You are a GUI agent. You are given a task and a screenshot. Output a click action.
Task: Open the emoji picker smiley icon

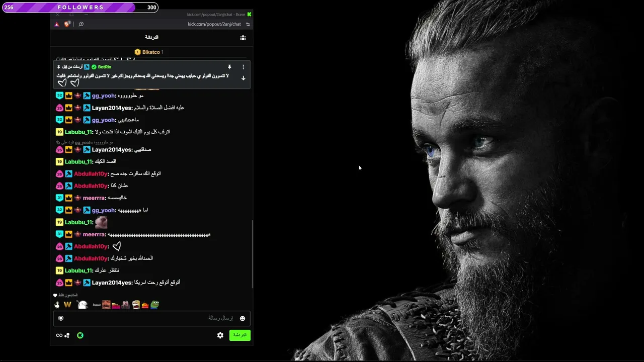click(243, 318)
